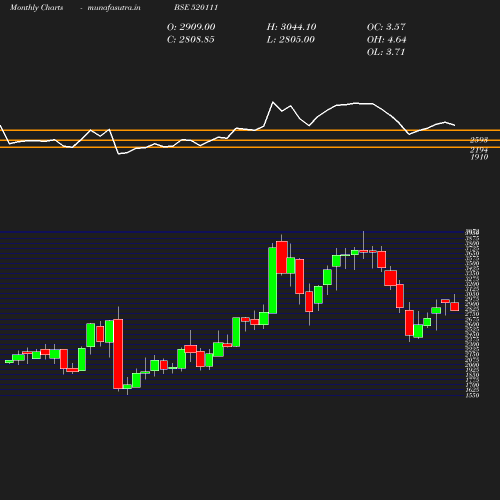
Task: Select the high value "H: 3044.10"
Action: click(x=292, y=27)
